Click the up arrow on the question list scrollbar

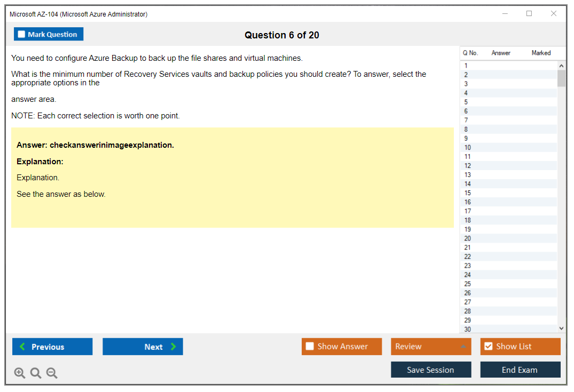pos(561,65)
